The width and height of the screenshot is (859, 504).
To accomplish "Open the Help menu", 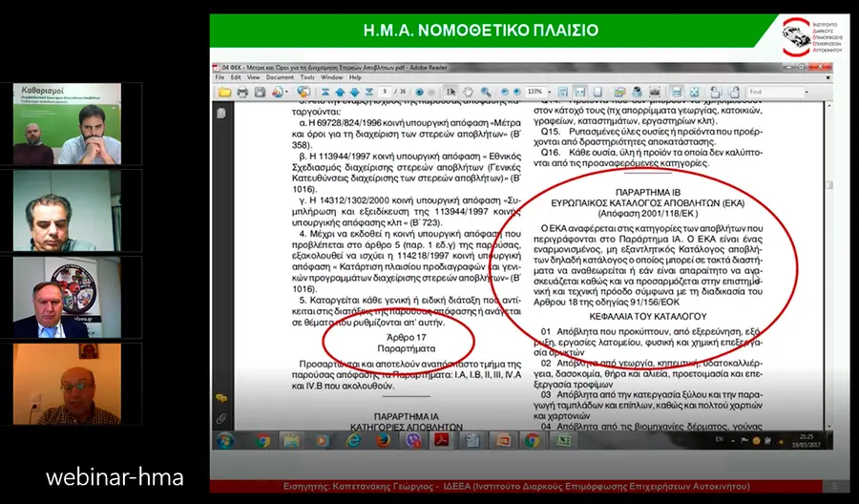I will (x=355, y=77).
